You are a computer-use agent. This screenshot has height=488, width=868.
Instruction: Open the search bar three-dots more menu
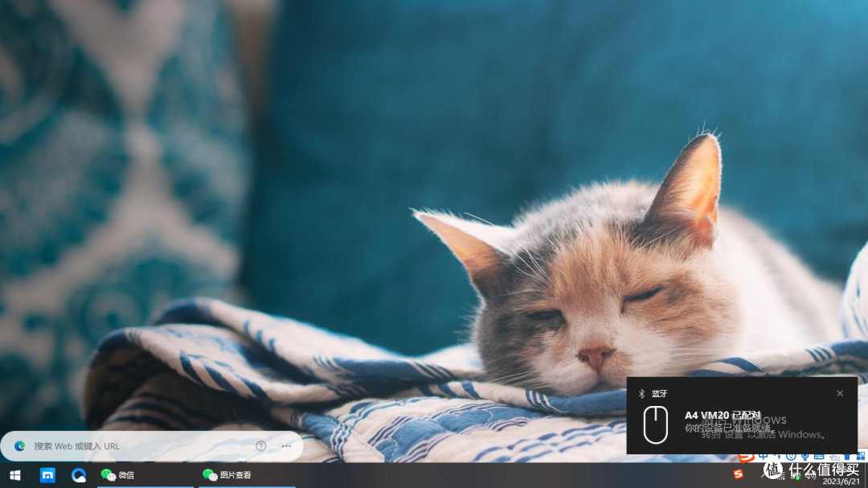pyautogui.click(x=286, y=446)
